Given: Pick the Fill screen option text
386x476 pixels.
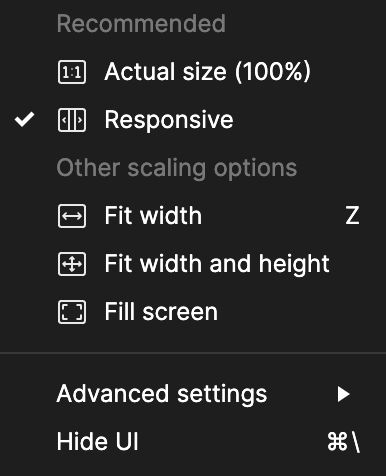Looking at the screenshot, I should [161, 312].
